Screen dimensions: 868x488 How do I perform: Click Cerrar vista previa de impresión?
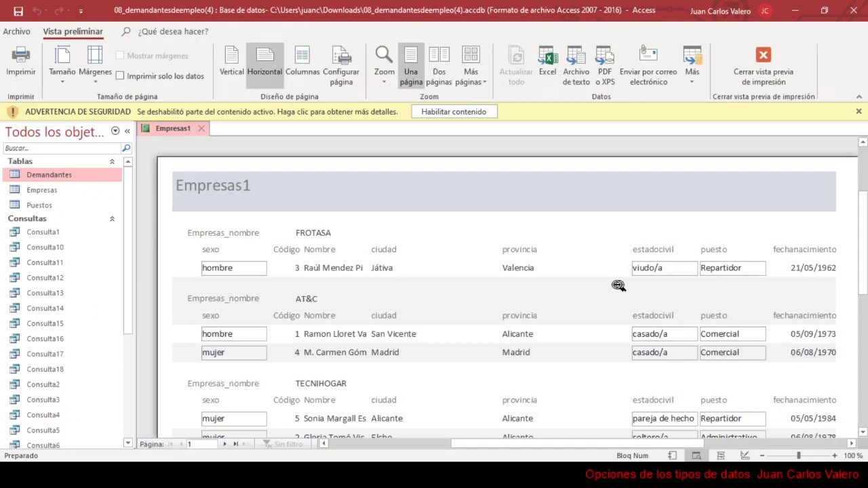pos(764,66)
